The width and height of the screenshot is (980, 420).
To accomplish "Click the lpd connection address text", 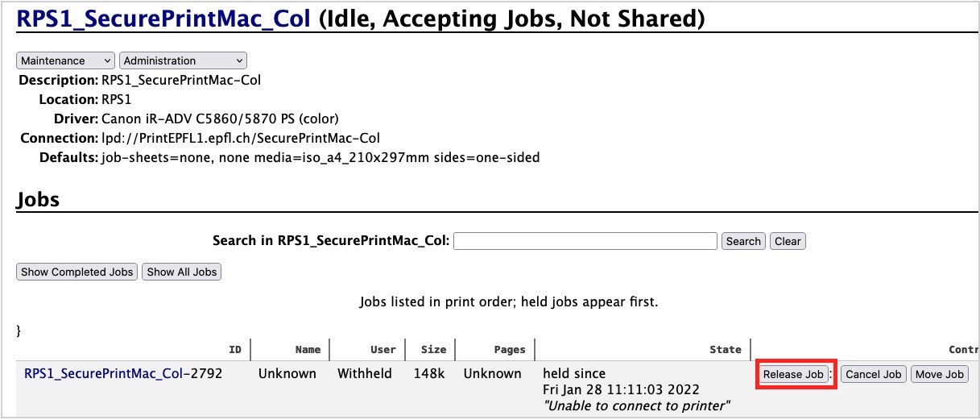I will coord(241,138).
